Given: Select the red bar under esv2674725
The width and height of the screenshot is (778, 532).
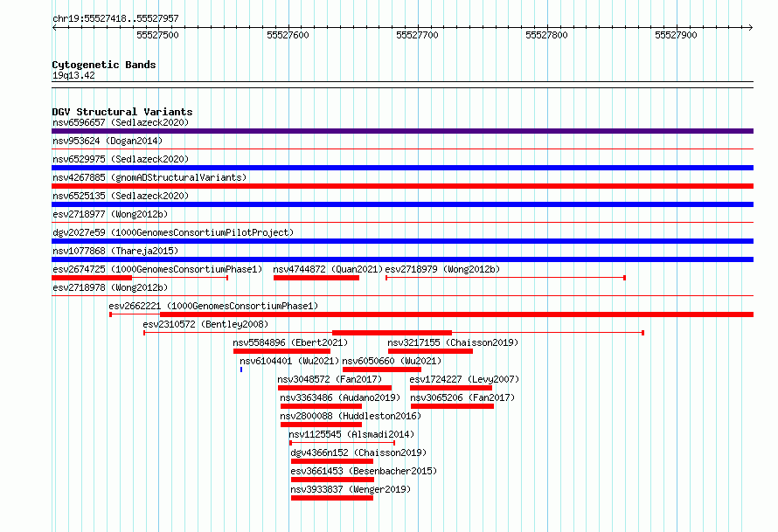Looking at the screenshot, I should tap(92, 278).
